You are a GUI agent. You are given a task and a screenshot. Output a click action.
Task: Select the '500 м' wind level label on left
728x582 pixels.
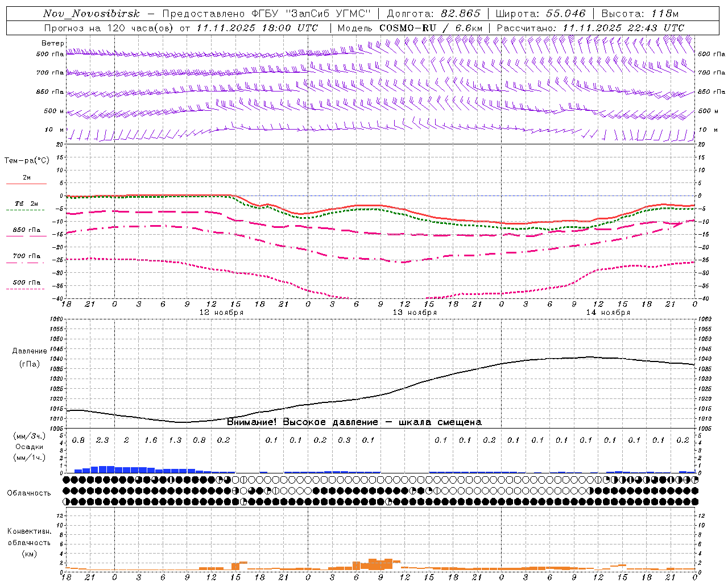[x=54, y=111]
